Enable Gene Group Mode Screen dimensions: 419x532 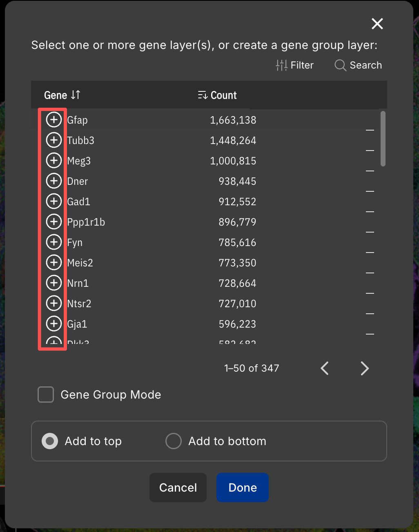[45, 395]
